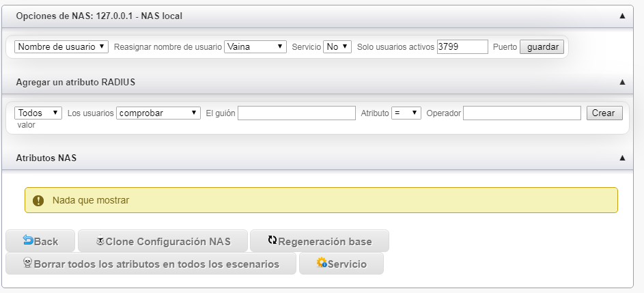
Task: Click the yellow warning exclamation icon
Action: coord(38,201)
